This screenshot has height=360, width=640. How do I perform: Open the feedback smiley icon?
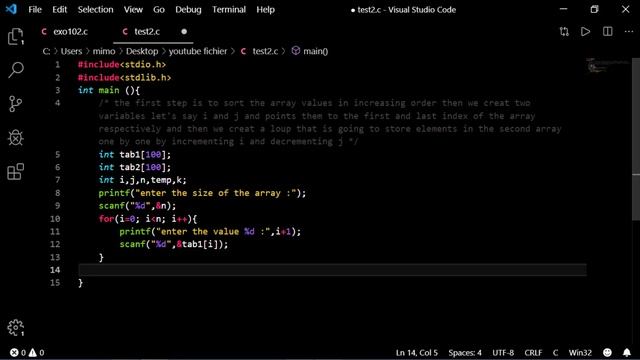click(x=607, y=352)
